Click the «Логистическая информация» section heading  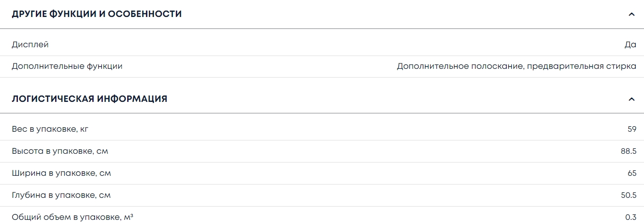[90, 99]
